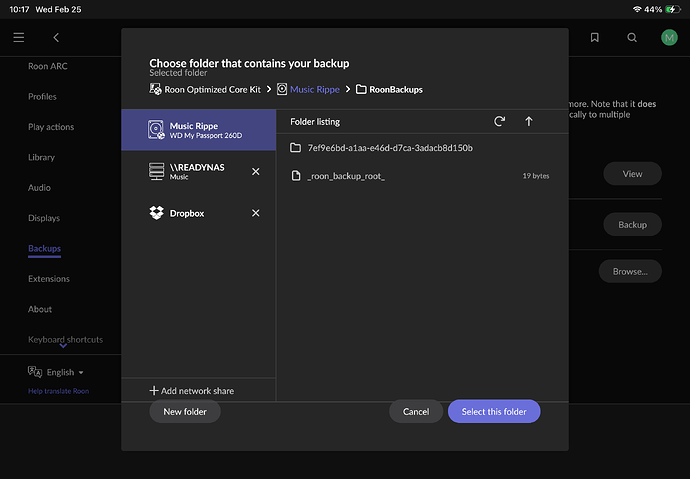The height and width of the screenshot is (479, 690).
Task: Confirm with Select this folder
Action: coord(494,412)
